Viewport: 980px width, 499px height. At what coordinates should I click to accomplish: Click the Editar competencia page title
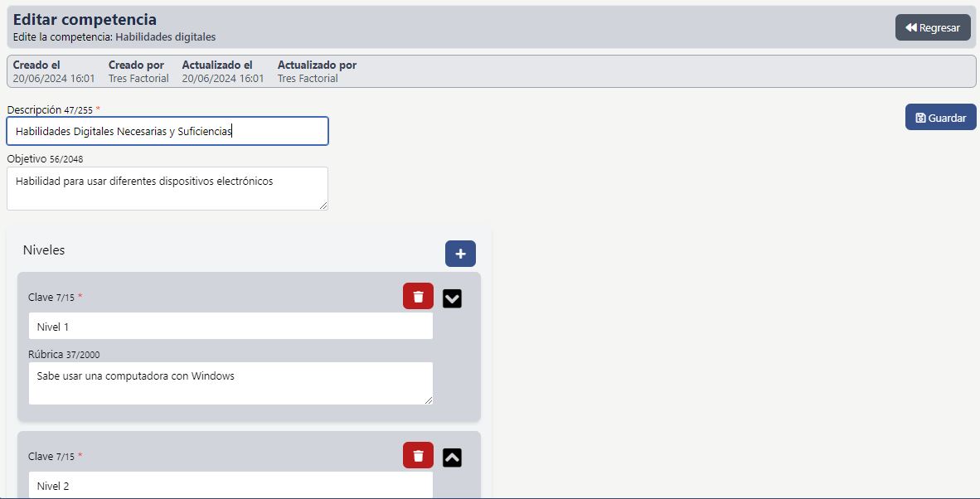click(85, 20)
